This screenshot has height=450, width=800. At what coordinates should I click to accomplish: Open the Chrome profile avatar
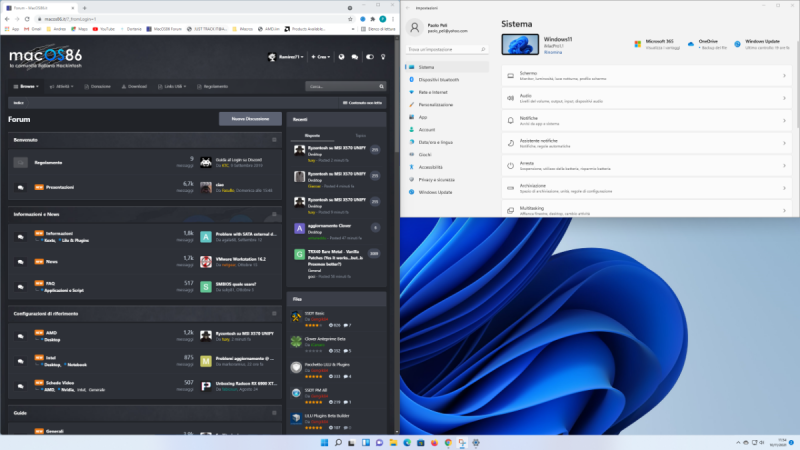(383, 19)
